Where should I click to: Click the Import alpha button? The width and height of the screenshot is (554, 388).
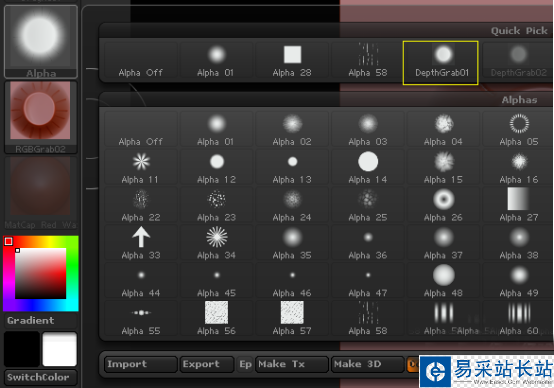141,364
